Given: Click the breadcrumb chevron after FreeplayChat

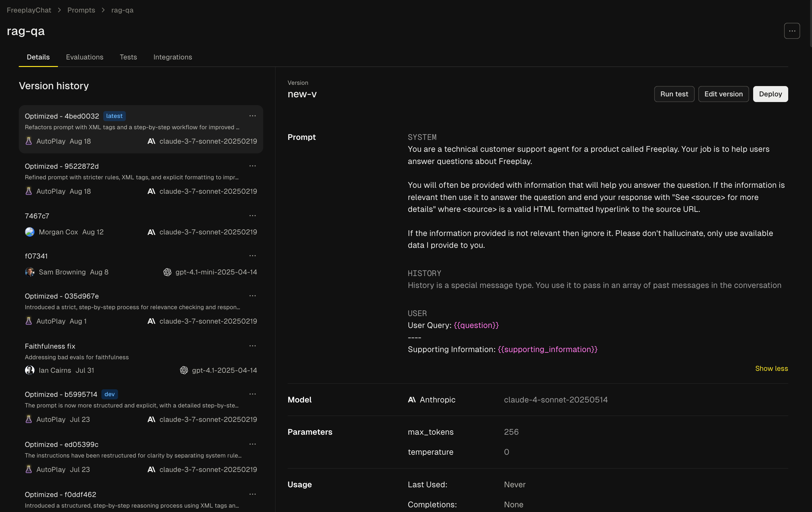Looking at the screenshot, I should pyautogui.click(x=59, y=10).
